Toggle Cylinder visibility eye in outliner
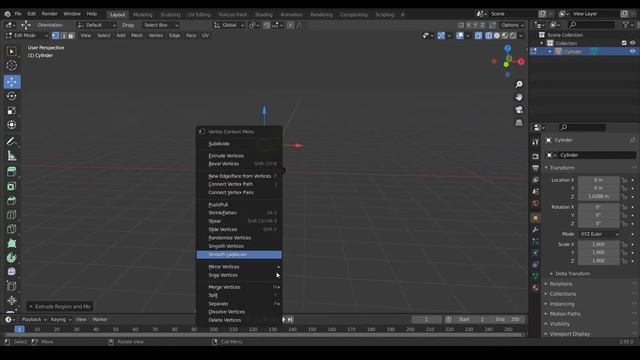640x360 pixels. click(632, 52)
